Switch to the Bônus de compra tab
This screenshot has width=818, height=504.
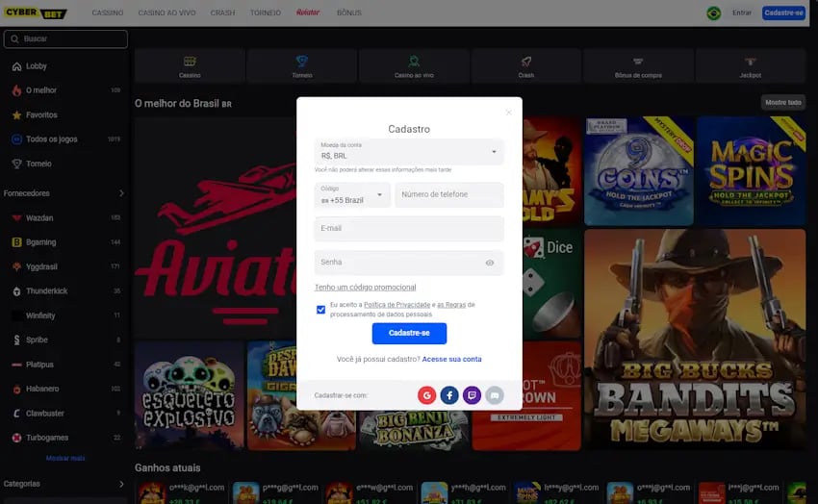[638, 66]
